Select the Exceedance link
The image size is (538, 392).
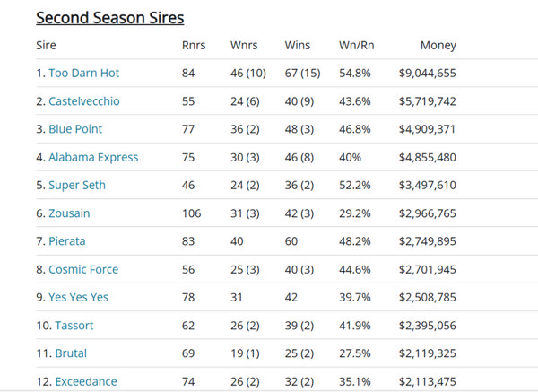(85, 382)
